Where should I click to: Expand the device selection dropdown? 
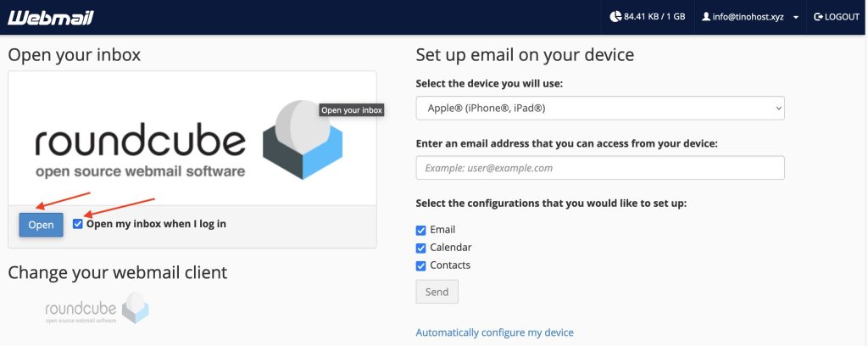(600, 109)
